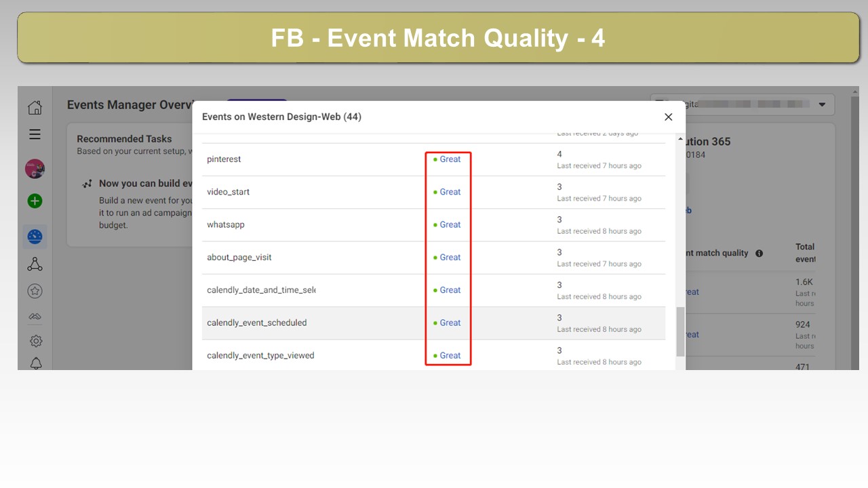
Task: Click the info icon beside match quality
Action: coord(759,253)
